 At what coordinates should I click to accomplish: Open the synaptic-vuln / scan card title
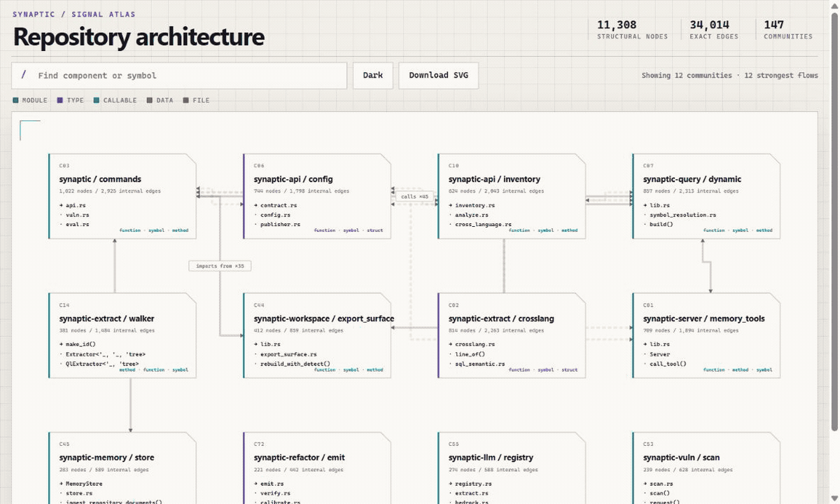[x=682, y=458]
